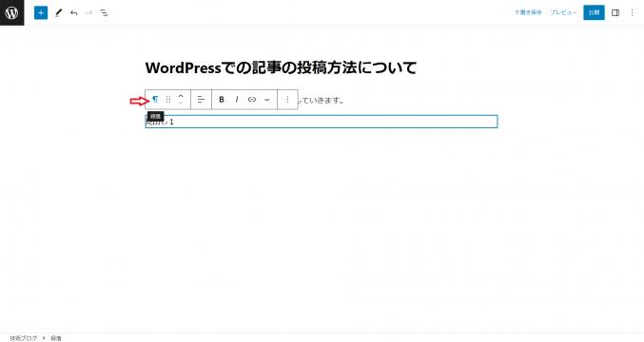This screenshot has width=644, height=342.
Task: Open the block inserter plus button
Action: point(41,12)
